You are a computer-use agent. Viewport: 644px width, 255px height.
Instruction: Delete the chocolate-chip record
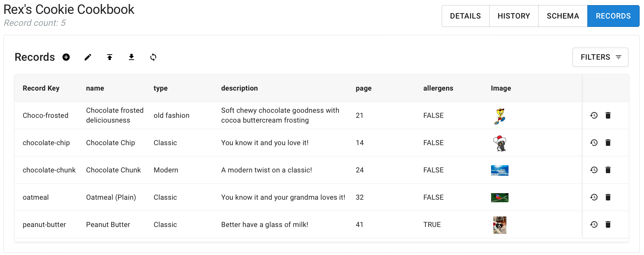coord(608,143)
